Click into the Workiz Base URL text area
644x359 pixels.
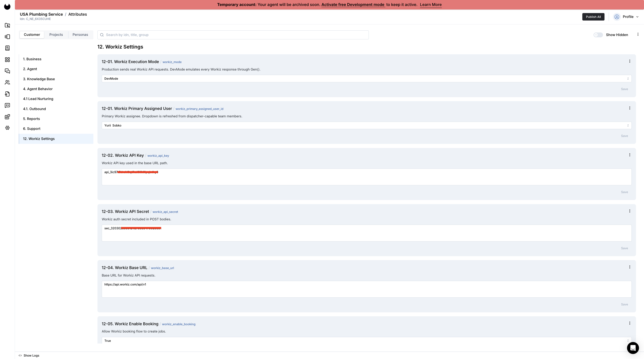[367, 289]
